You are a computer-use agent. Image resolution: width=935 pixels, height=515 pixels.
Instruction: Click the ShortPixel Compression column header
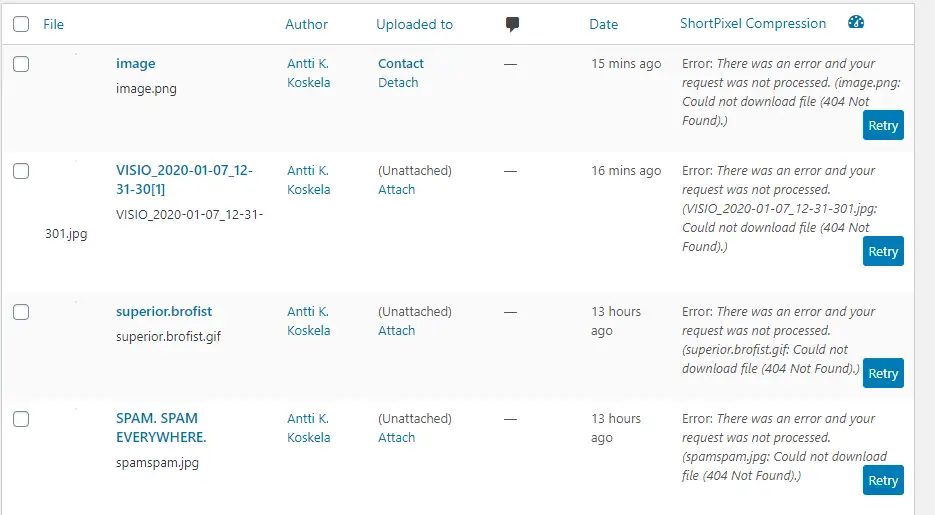(x=752, y=23)
